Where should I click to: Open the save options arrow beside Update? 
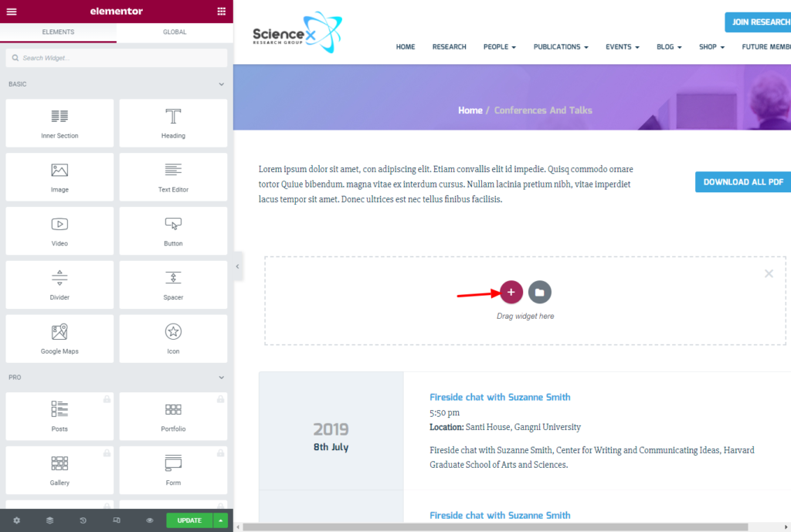(x=220, y=520)
